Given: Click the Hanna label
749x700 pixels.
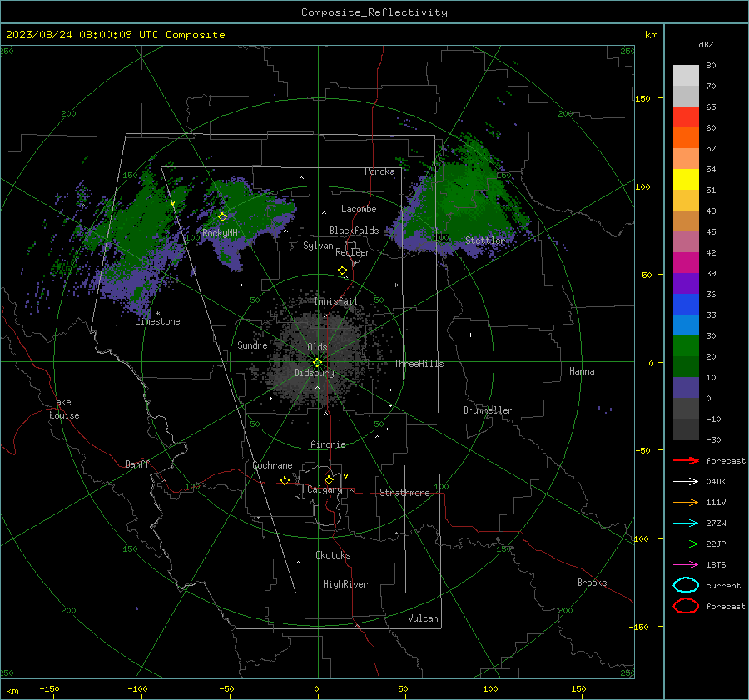Looking at the screenshot, I should (x=582, y=371).
